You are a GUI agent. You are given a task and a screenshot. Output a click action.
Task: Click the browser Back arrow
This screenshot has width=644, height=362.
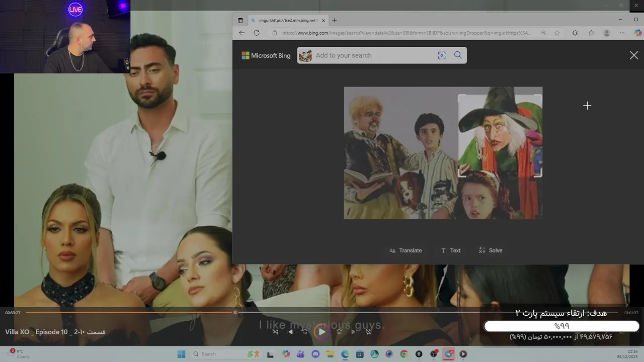tap(242, 33)
